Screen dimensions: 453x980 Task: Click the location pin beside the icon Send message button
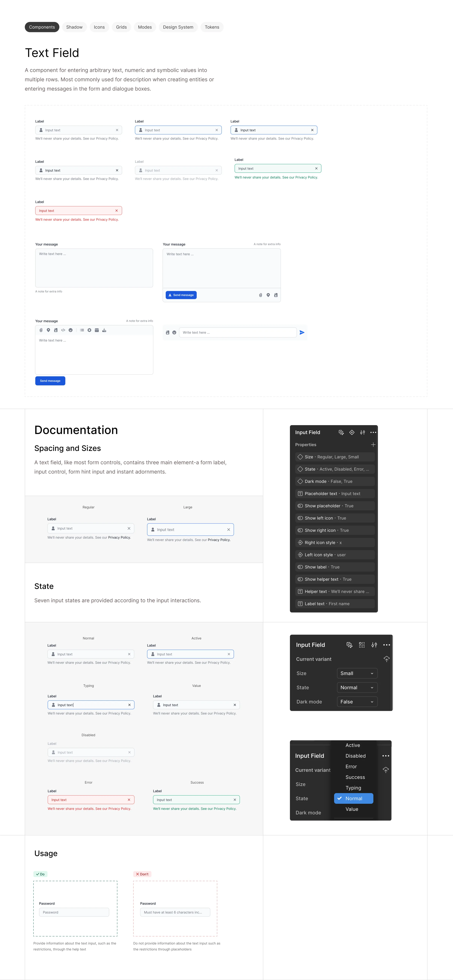268,295
